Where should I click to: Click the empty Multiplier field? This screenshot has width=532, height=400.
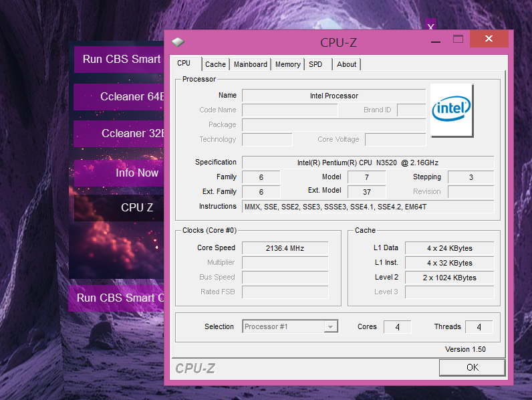(285, 263)
